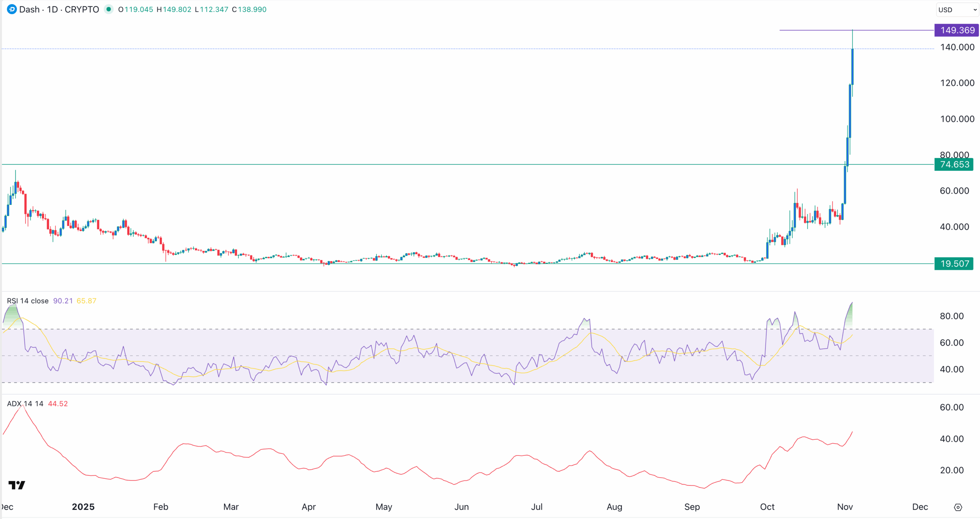The width and height of the screenshot is (980, 519).
Task: Click the 2025 year label on time axis
Action: click(x=83, y=507)
